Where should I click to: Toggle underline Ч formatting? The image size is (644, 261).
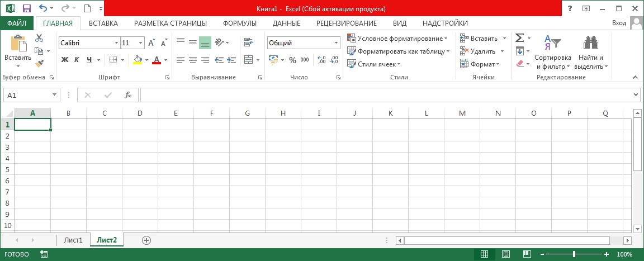coord(89,60)
